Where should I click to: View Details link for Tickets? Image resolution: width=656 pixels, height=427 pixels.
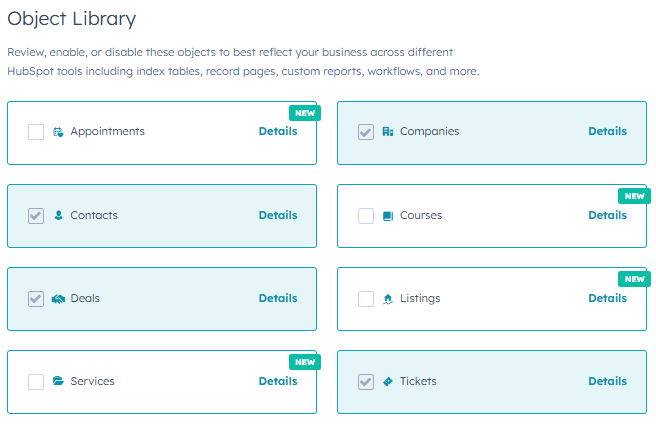[x=607, y=381]
